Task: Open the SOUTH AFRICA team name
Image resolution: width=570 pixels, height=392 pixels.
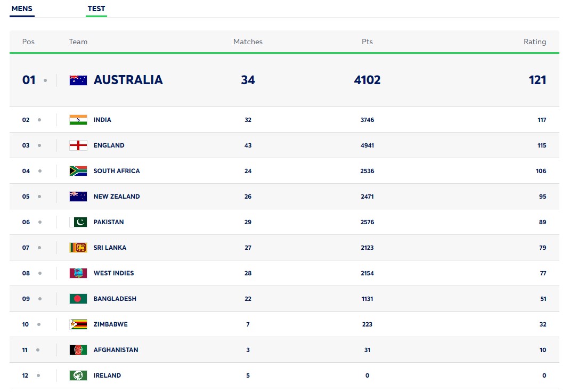Action: [116, 171]
